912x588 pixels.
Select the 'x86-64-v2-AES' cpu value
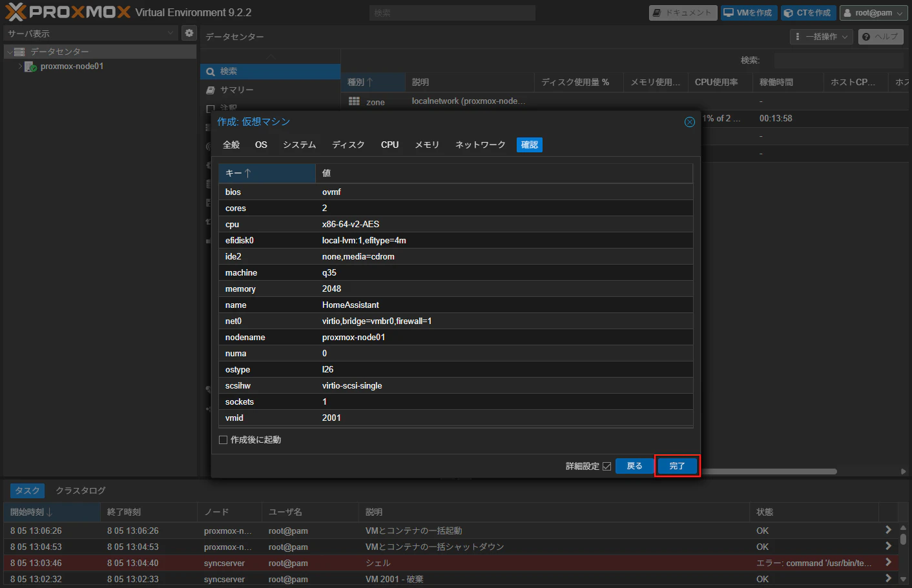click(351, 224)
